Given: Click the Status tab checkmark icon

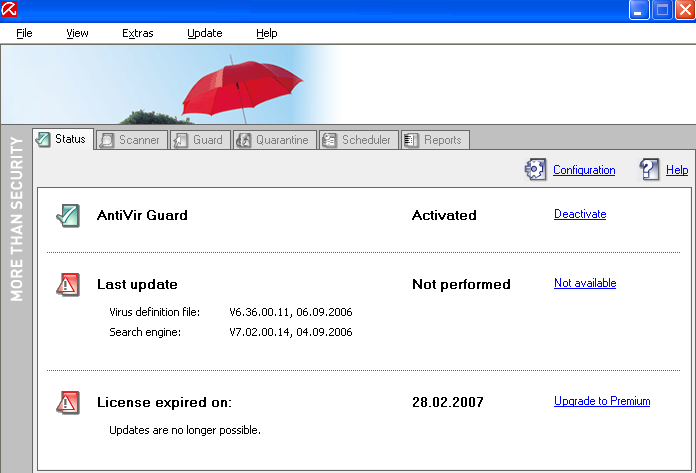Looking at the screenshot, I should [x=43, y=139].
